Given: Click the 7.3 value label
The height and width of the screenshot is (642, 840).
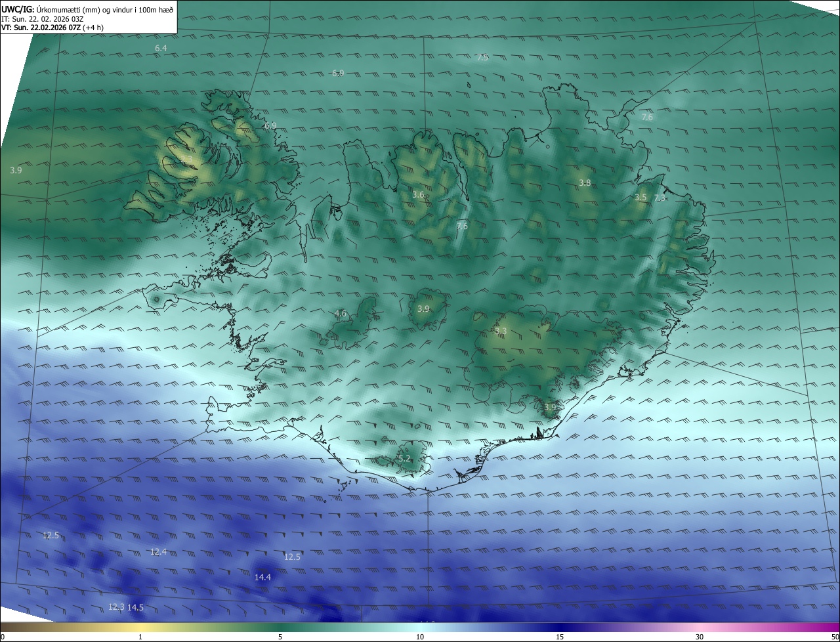Looking at the screenshot, I should 660,198.
